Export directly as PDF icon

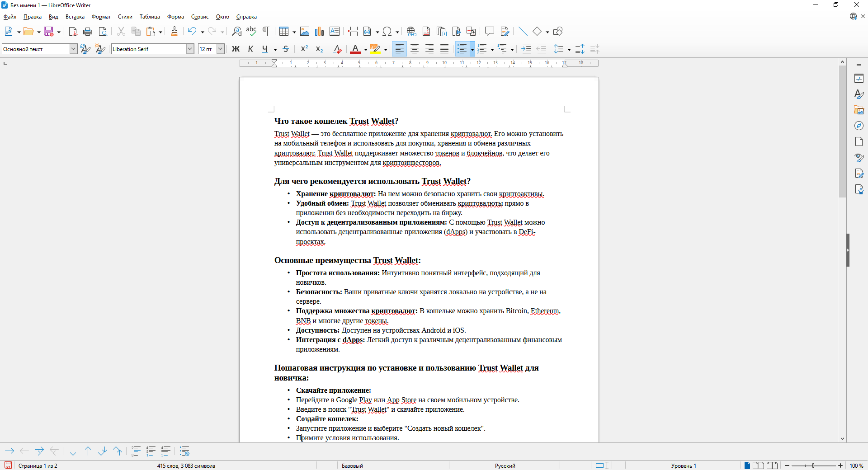coord(73,31)
